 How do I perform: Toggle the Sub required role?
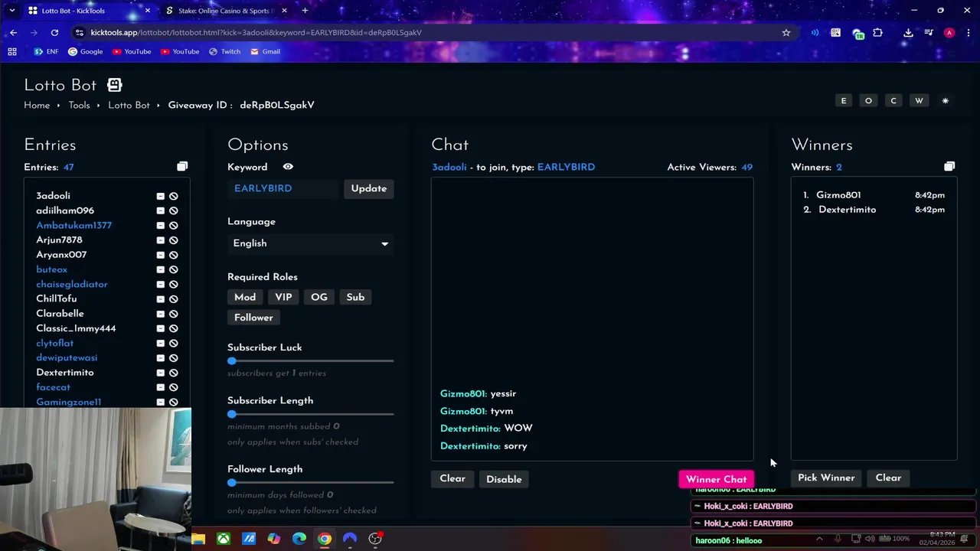(355, 297)
